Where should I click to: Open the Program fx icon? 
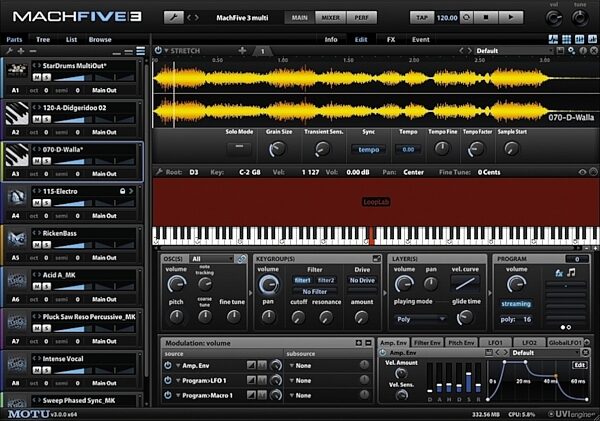[559, 273]
